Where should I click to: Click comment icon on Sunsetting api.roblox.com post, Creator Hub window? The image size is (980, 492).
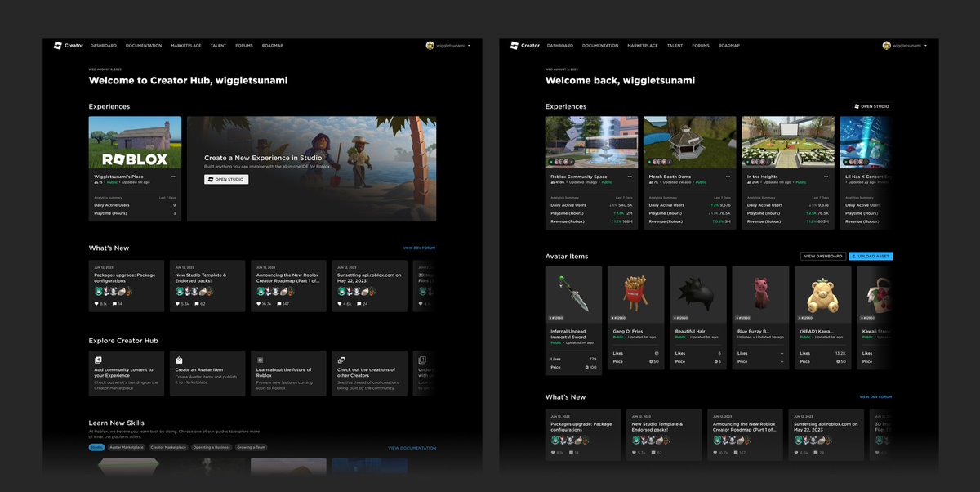tap(359, 304)
